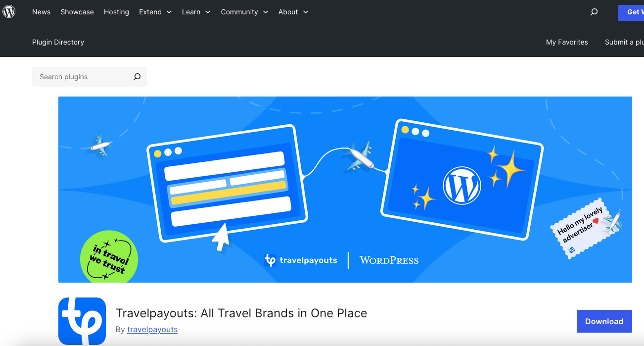
Task: Download the Travelpayouts plugin
Action: click(604, 321)
